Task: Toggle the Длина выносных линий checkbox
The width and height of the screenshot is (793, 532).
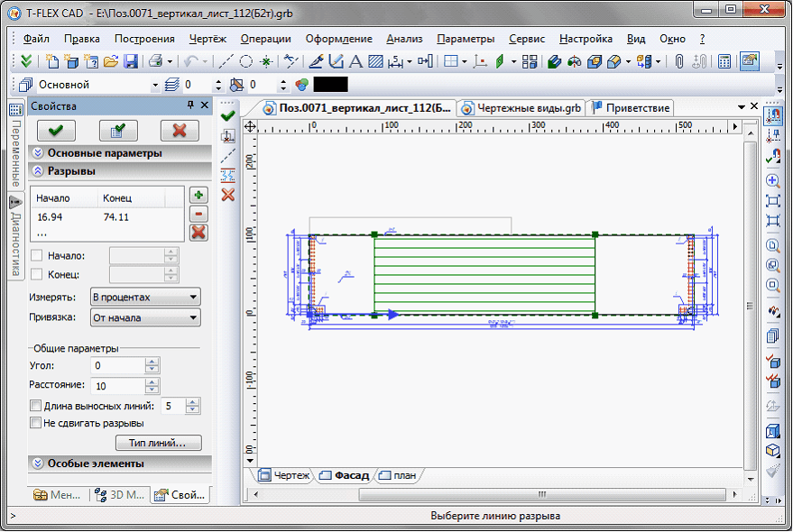Action: tap(35, 406)
